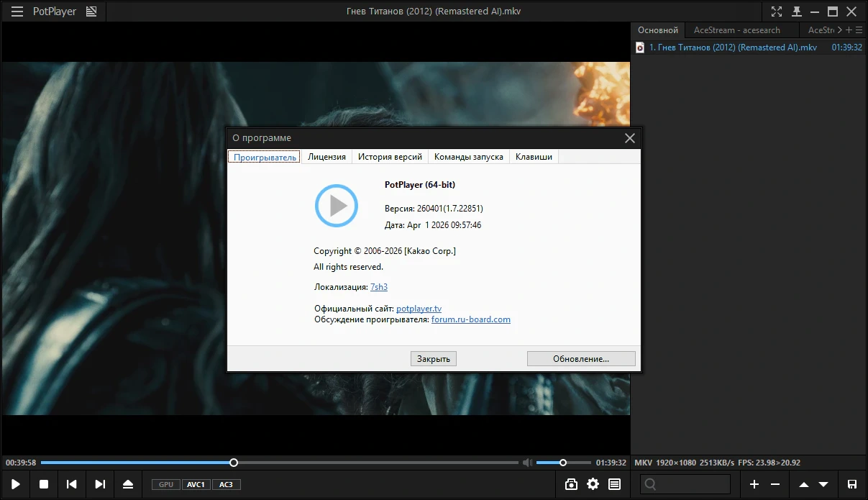Image resolution: width=868 pixels, height=500 pixels.
Task: Open the playlist hamburger menu
Action: point(859,30)
